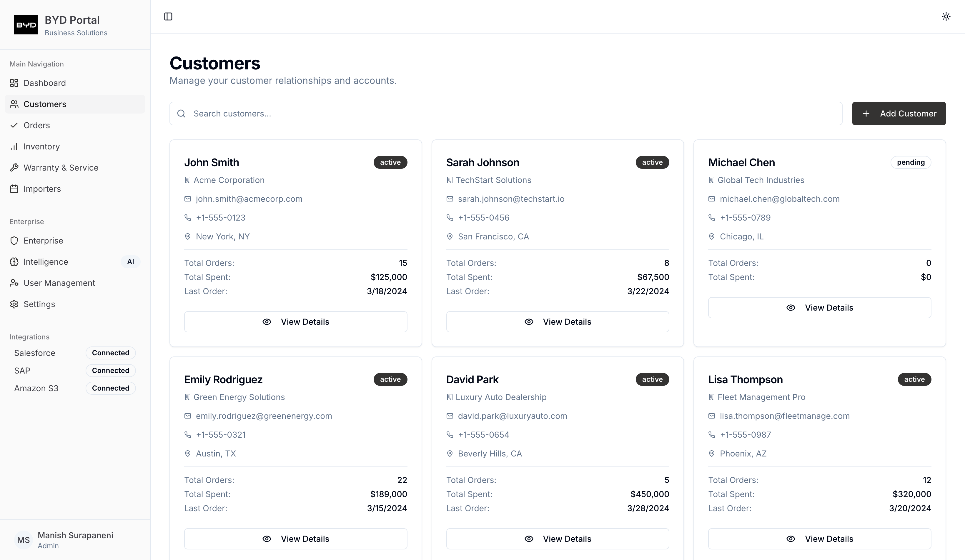Screen dimensions: 965x560
Task: Click pending badge on Michael Chen card
Action: (x=911, y=162)
